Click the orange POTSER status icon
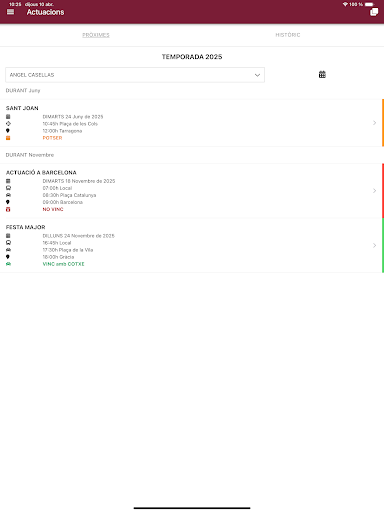384x512 pixels. click(x=8, y=138)
